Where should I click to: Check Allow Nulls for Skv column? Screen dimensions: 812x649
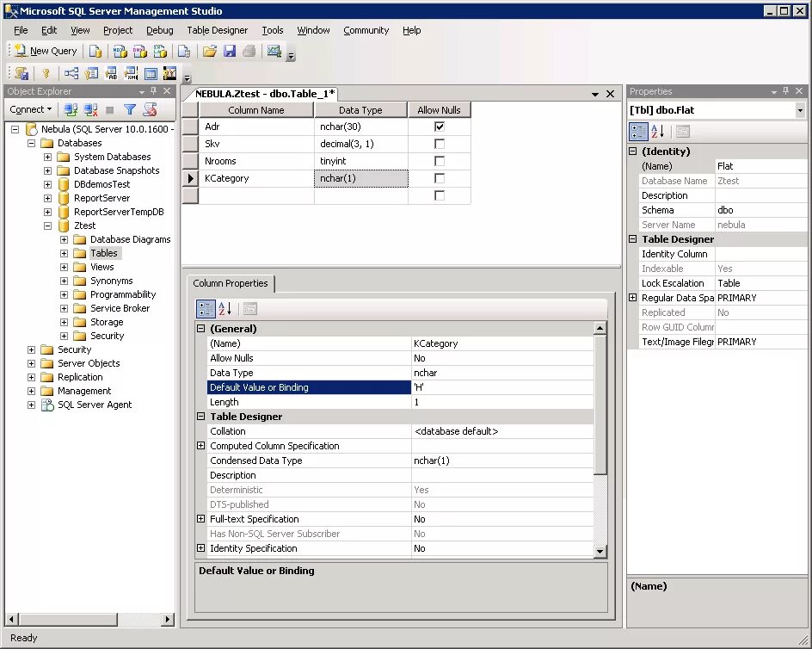(x=440, y=144)
